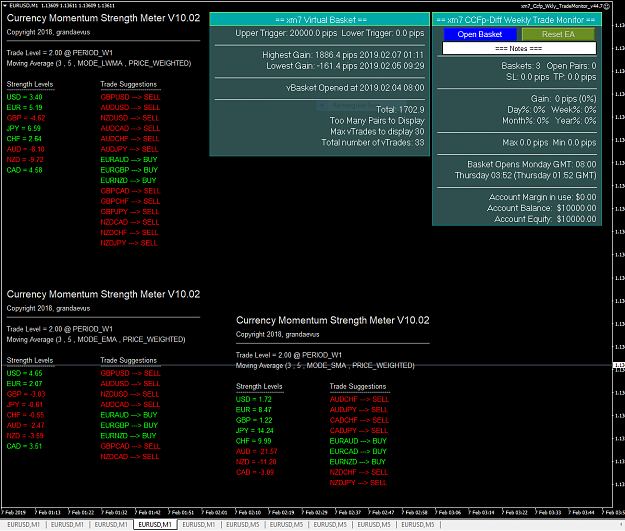Click the MODE_LWMA moving average settings line
625x531 pixels.
(x=99, y=63)
